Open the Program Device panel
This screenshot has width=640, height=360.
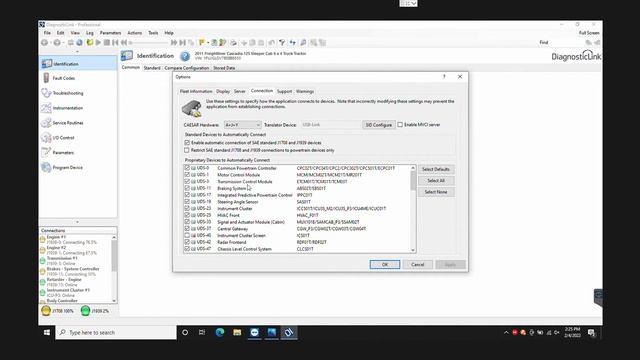(78, 167)
